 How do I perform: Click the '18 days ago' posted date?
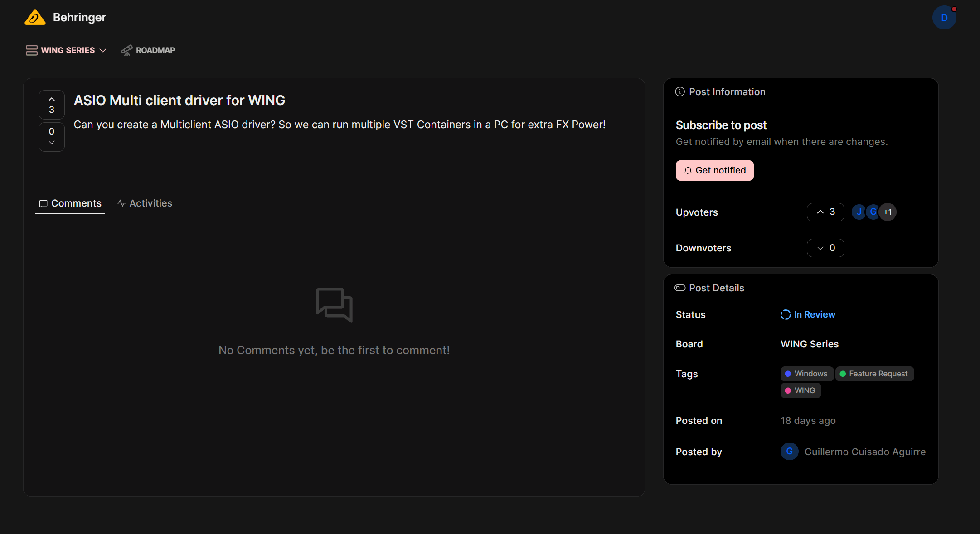click(808, 421)
